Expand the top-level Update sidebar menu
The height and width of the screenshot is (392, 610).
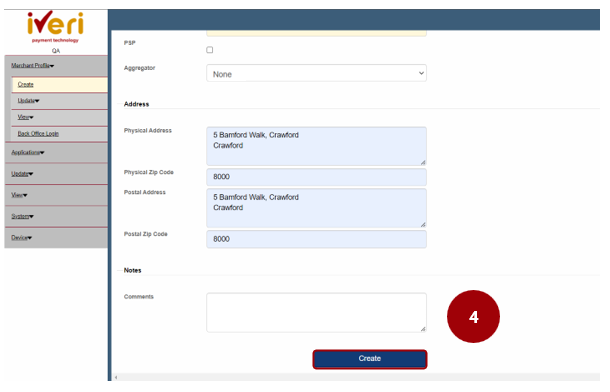22,174
